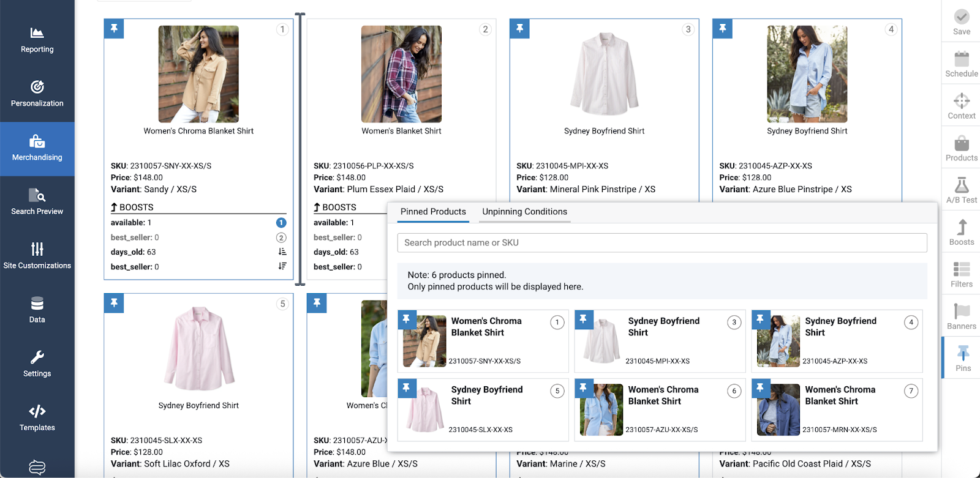Select the Pinned Products tab

pyautogui.click(x=433, y=212)
